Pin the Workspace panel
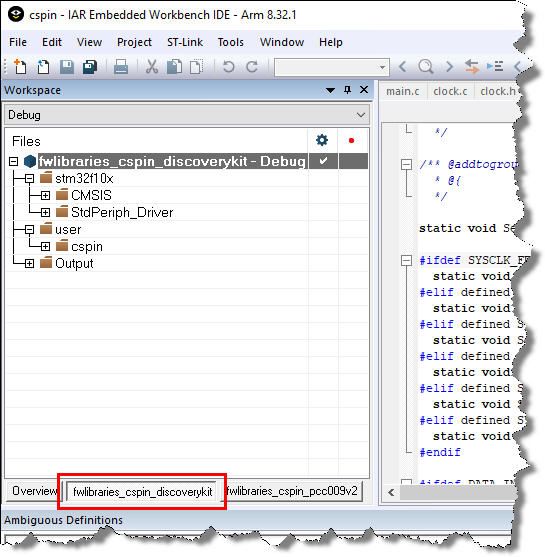 tap(347, 90)
